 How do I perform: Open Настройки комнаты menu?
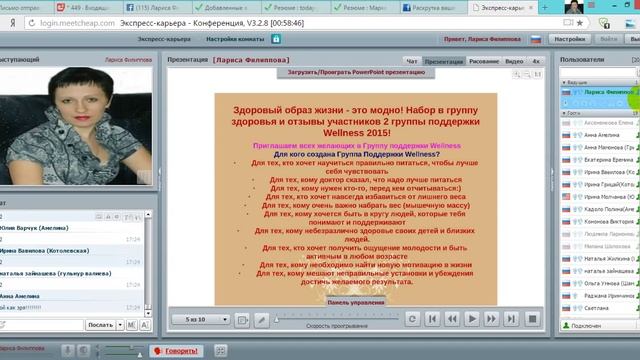(x=235, y=39)
